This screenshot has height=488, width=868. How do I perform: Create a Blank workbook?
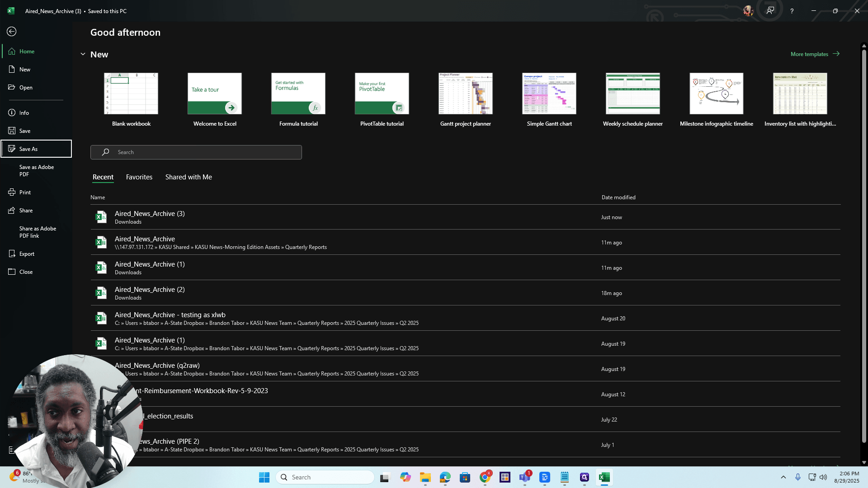click(131, 100)
